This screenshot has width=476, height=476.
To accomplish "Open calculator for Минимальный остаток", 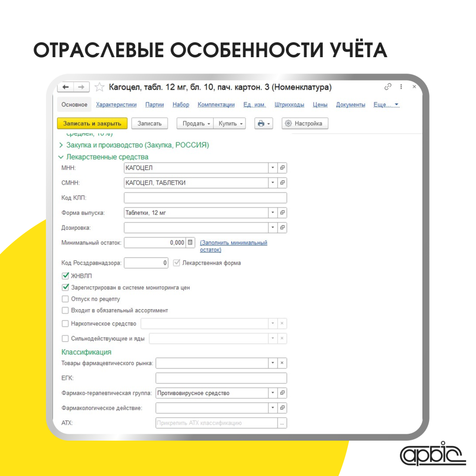I will coord(190,242).
